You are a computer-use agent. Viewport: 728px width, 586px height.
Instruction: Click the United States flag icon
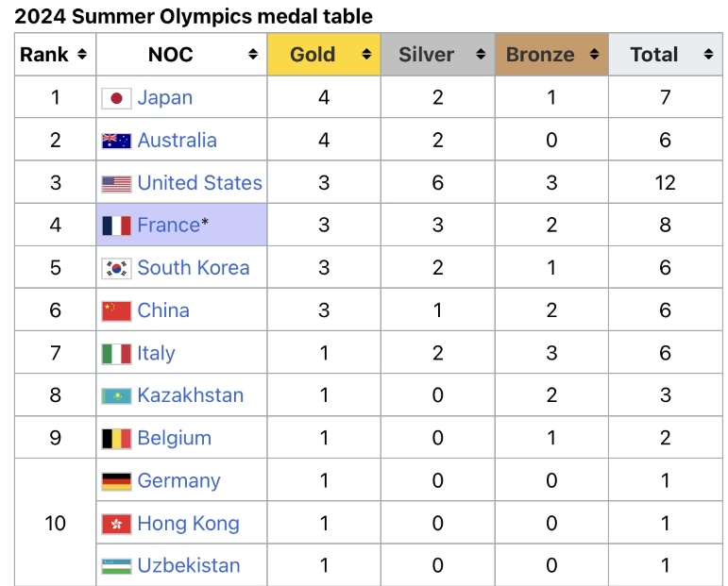116,184
